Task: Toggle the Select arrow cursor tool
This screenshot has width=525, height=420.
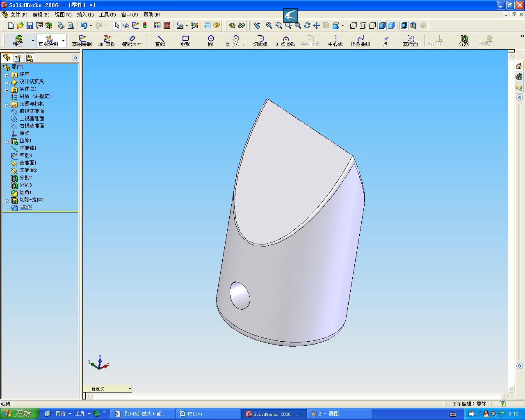Action: pyautogui.click(x=116, y=25)
